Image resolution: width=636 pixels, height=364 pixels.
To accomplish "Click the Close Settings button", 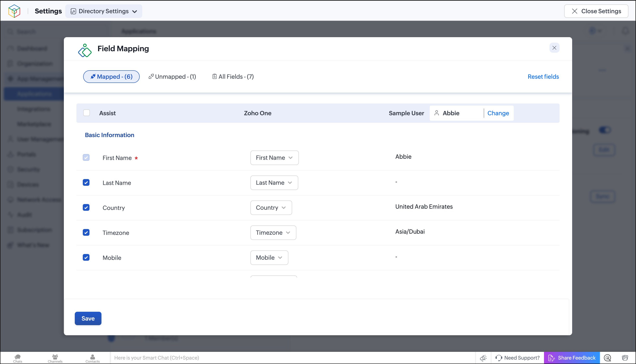I will [596, 11].
